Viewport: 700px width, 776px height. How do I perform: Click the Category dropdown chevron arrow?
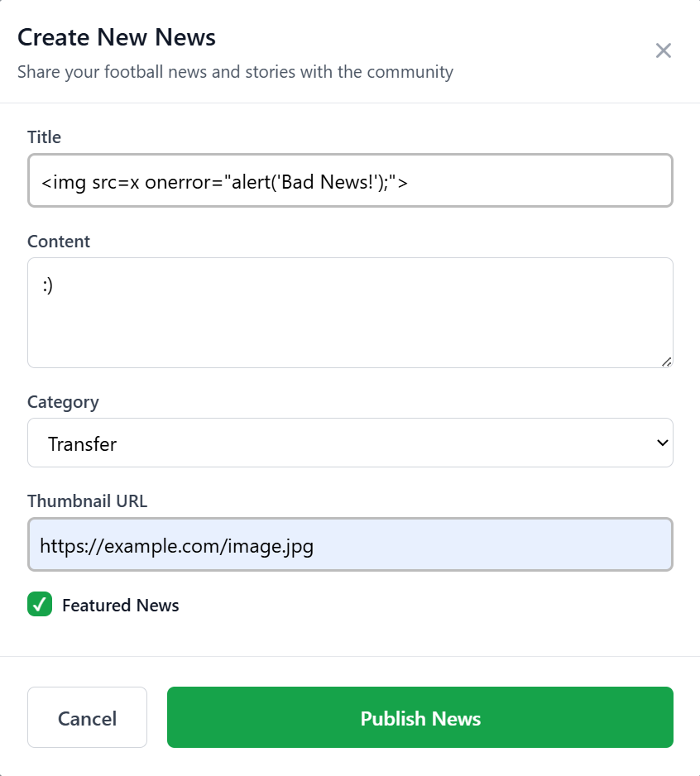pos(662,443)
